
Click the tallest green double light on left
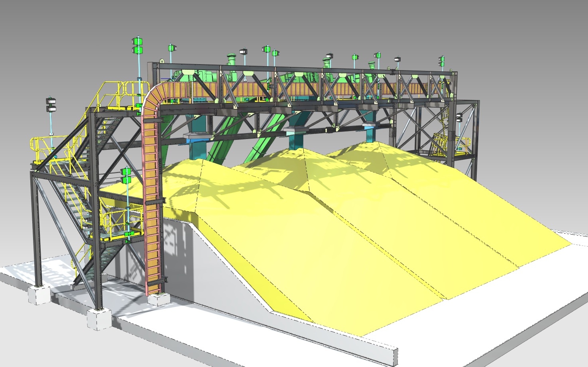[x=138, y=45]
